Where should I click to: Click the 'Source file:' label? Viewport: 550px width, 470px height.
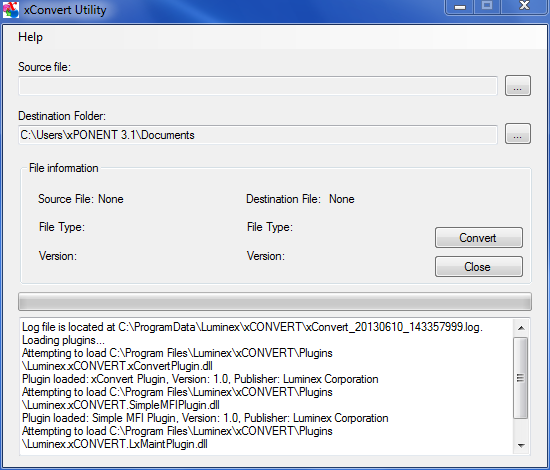pyautogui.click(x=45, y=67)
